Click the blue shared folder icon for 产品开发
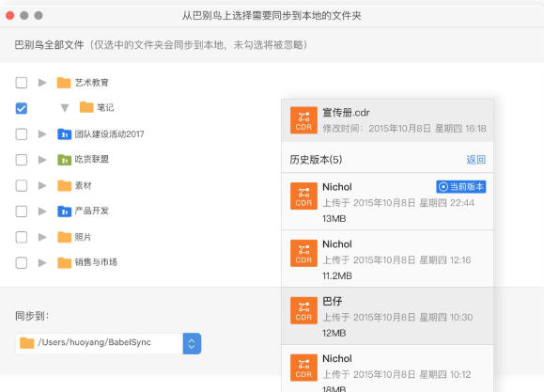 point(64,212)
